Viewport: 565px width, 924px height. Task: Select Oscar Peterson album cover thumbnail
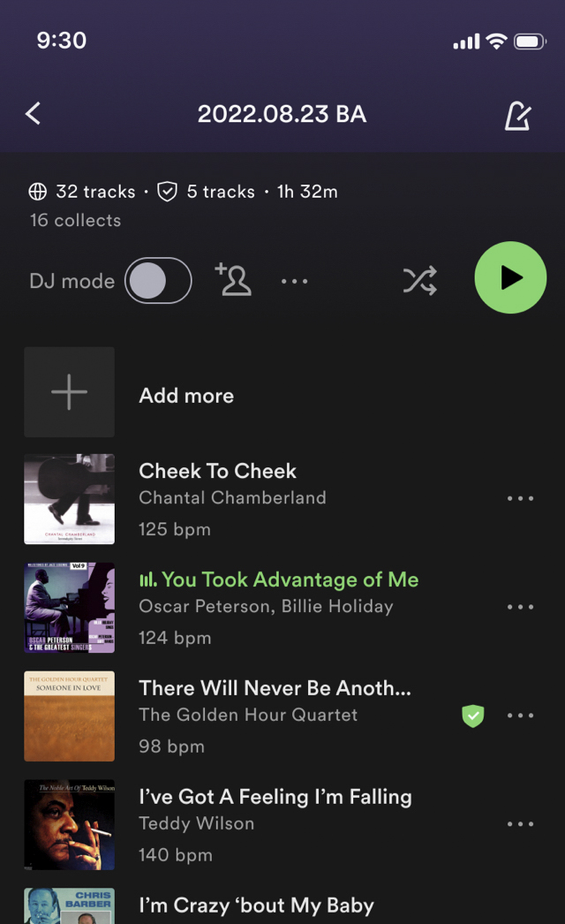70,608
